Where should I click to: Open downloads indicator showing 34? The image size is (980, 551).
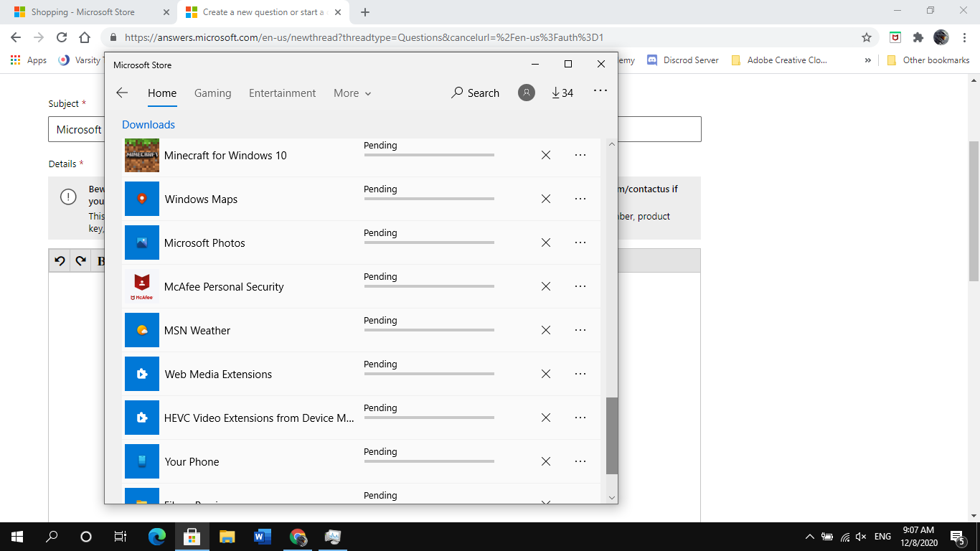tap(562, 93)
